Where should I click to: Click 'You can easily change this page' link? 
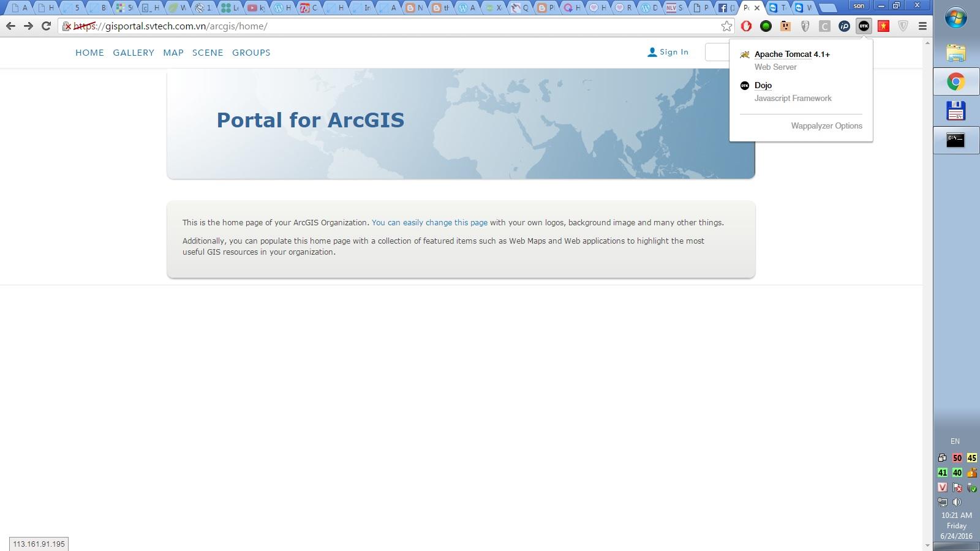429,223
